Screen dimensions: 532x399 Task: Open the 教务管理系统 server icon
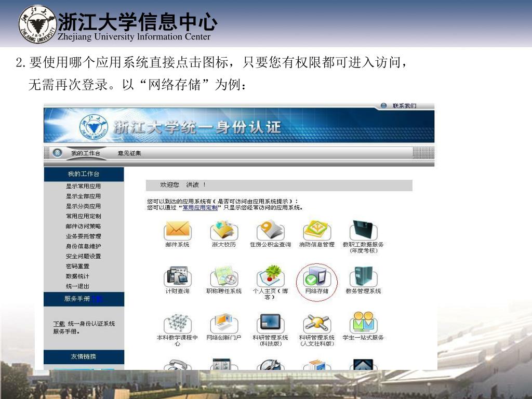click(x=363, y=276)
